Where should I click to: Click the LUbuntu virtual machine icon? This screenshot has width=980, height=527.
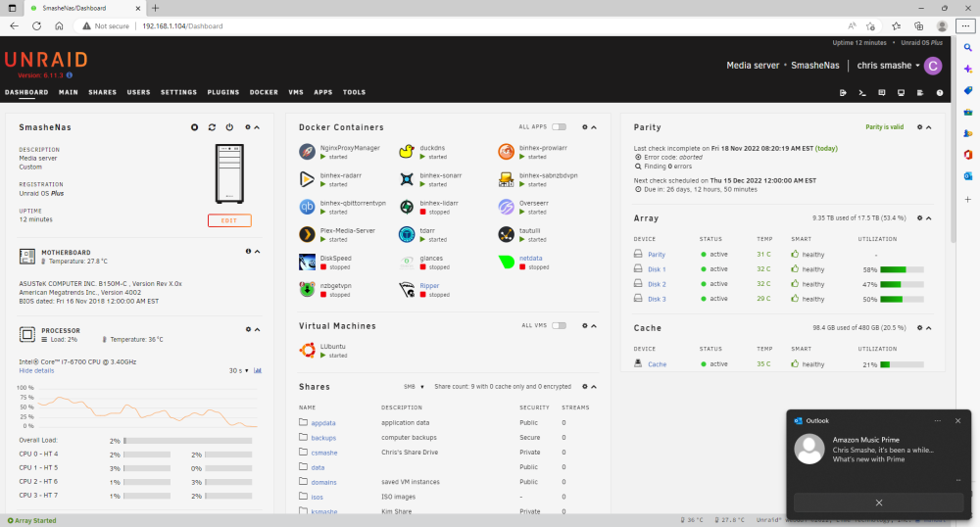[307, 351]
